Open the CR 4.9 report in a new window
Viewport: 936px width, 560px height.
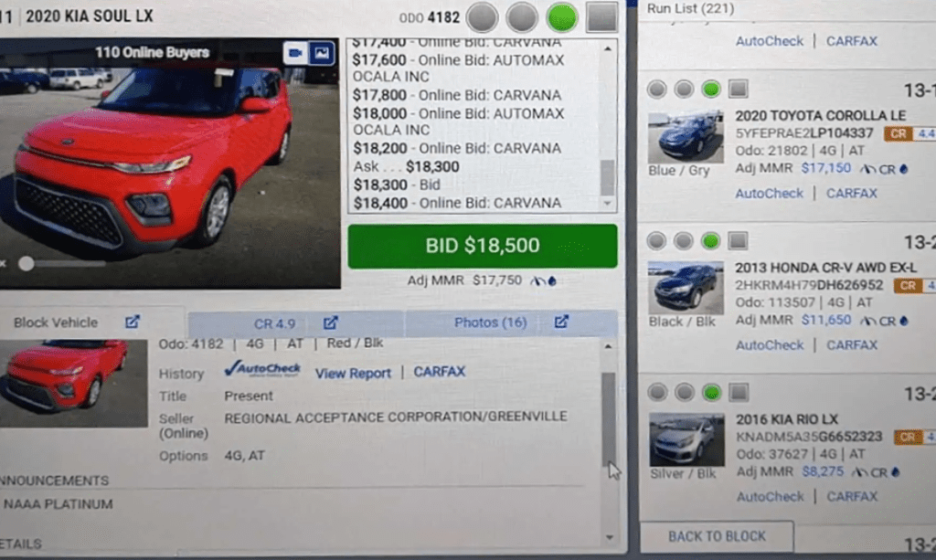[x=330, y=322]
